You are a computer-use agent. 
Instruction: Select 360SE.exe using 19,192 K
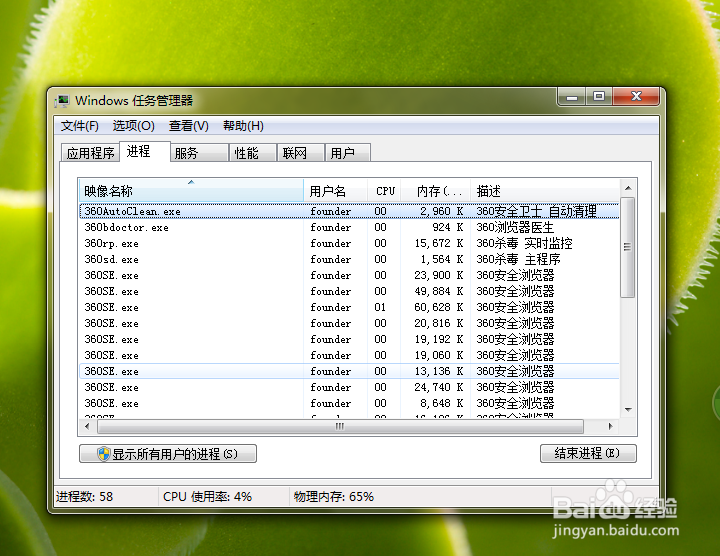click(x=349, y=339)
